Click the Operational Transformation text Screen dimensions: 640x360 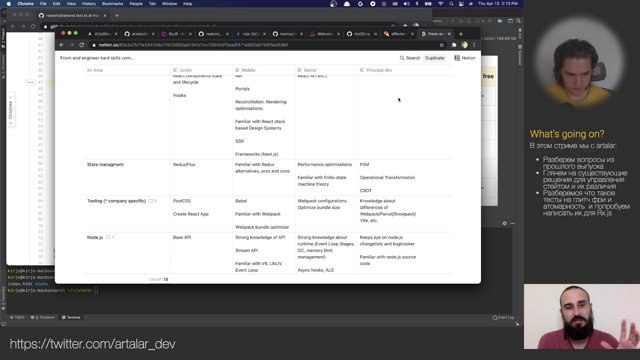coord(387,178)
